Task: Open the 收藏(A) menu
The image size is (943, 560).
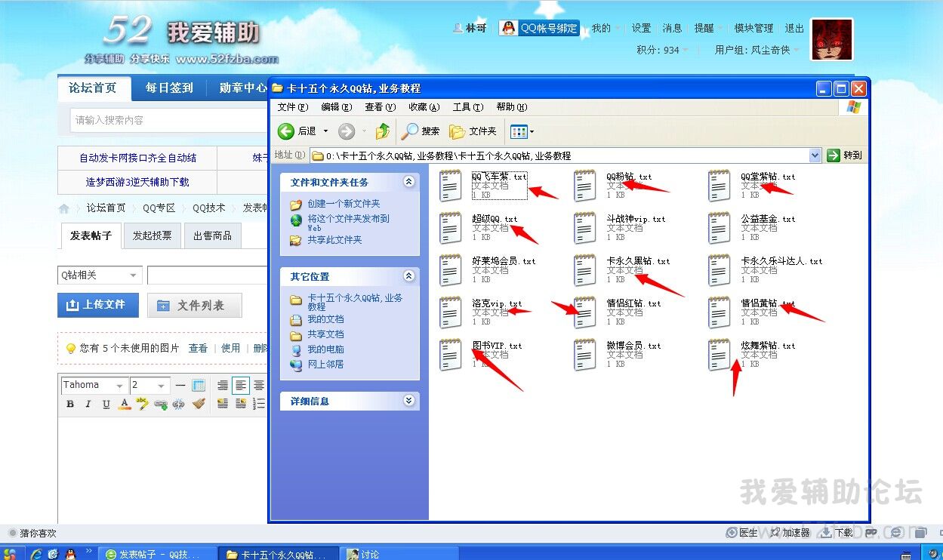Action: click(x=424, y=107)
